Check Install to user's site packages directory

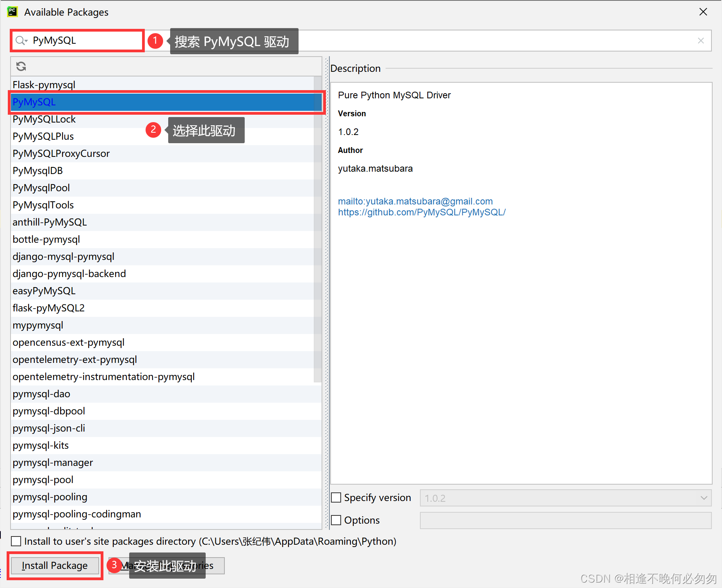[16, 541]
